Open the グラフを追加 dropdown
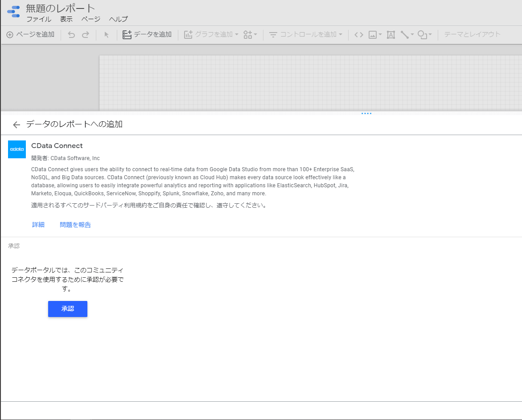The height and width of the screenshot is (420, 522). (211, 34)
